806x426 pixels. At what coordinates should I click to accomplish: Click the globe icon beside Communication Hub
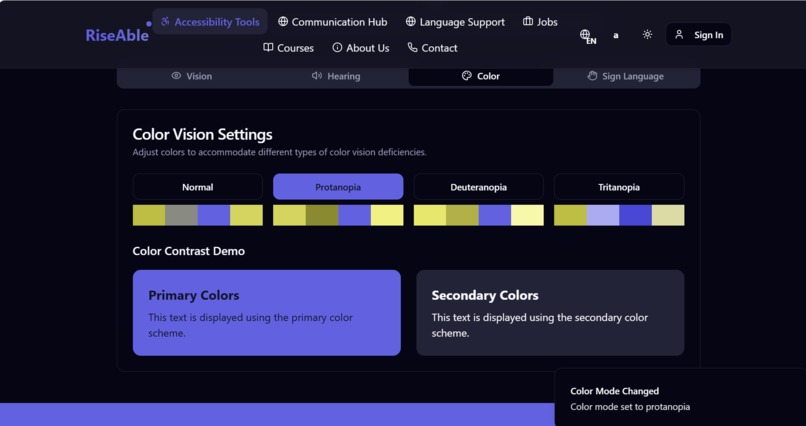[283, 22]
